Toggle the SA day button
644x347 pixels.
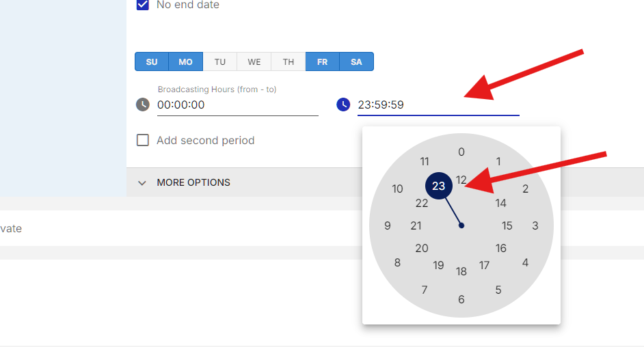click(x=356, y=61)
